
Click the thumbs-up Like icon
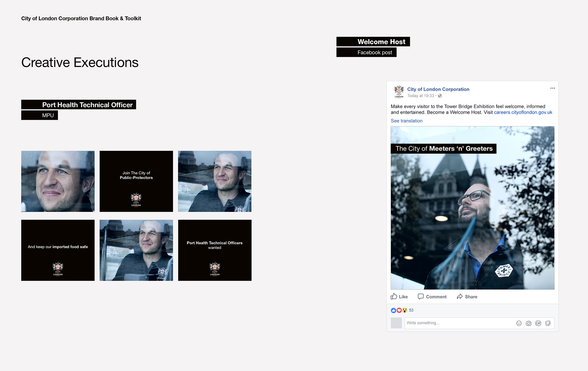pos(394,296)
